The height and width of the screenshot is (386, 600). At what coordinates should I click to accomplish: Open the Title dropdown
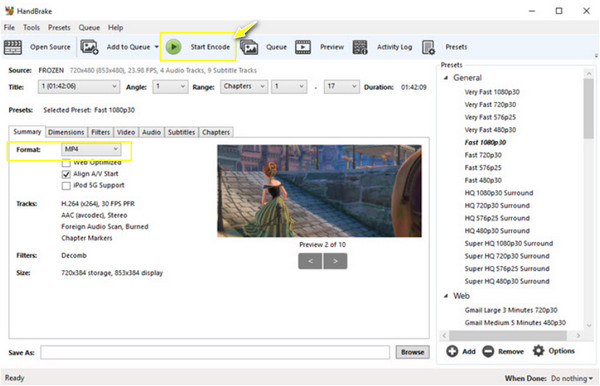pos(79,86)
